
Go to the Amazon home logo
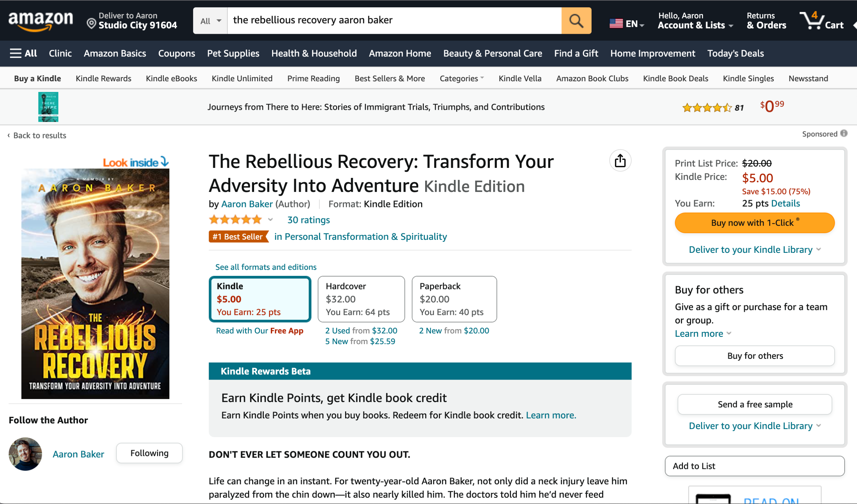41,21
